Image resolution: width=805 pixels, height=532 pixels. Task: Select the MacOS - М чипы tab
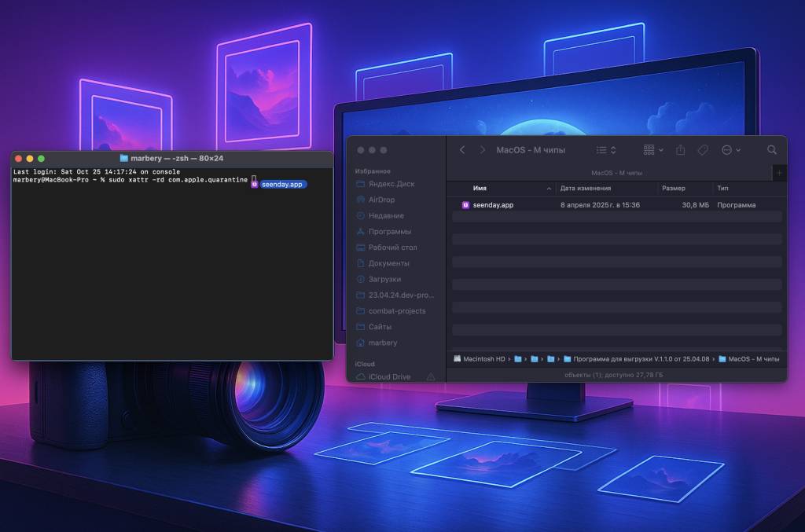pos(616,172)
